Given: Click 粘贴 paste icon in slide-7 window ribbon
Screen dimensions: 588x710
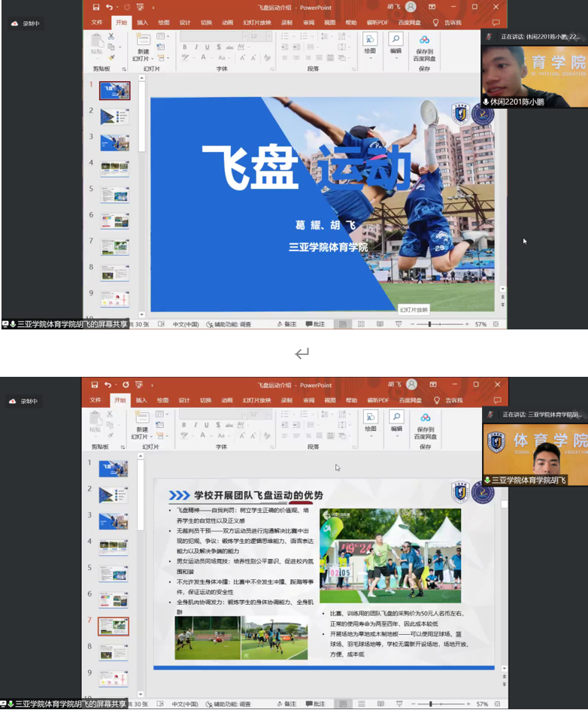Looking at the screenshot, I should 95,417.
